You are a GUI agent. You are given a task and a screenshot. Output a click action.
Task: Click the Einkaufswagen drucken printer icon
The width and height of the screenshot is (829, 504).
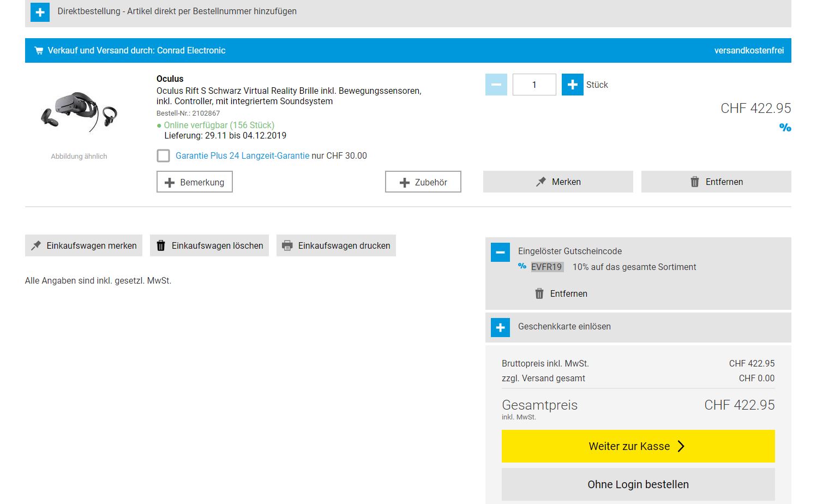click(287, 246)
